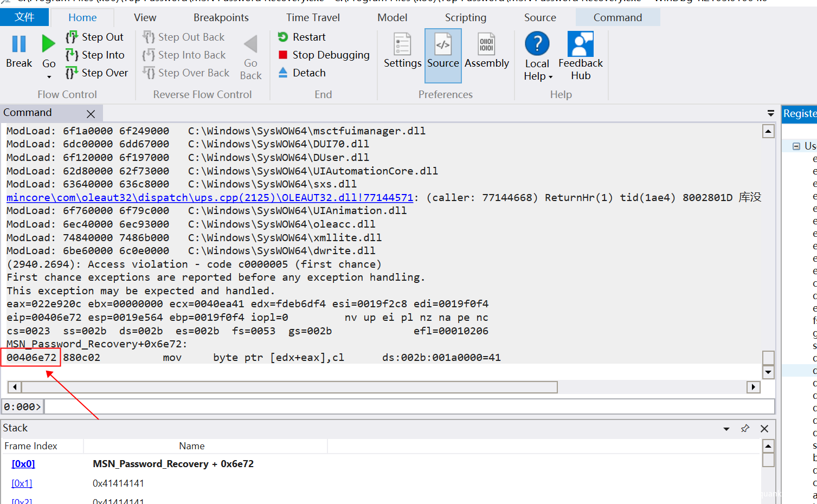Open the Stack panel dropdown arrow
The height and width of the screenshot is (504, 817).
pos(726,429)
